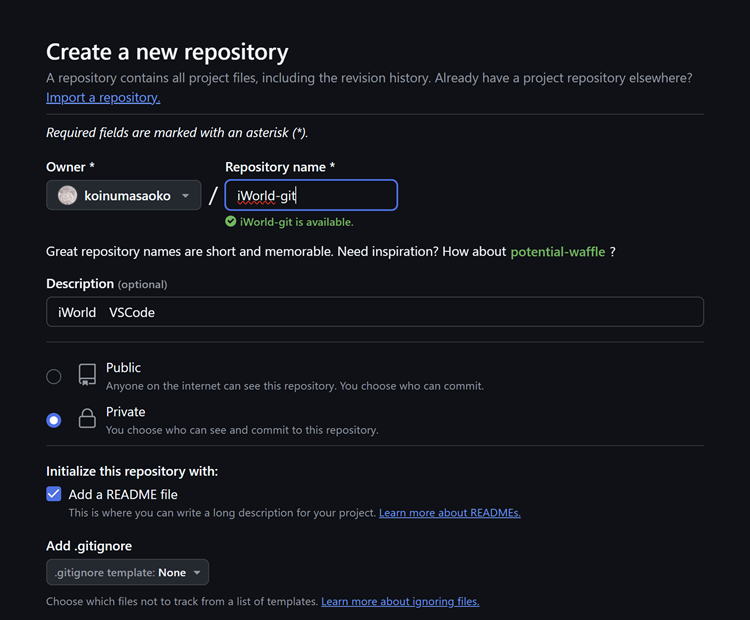Click the 'Add a README file' label
This screenshot has width=750, height=620.
point(123,495)
